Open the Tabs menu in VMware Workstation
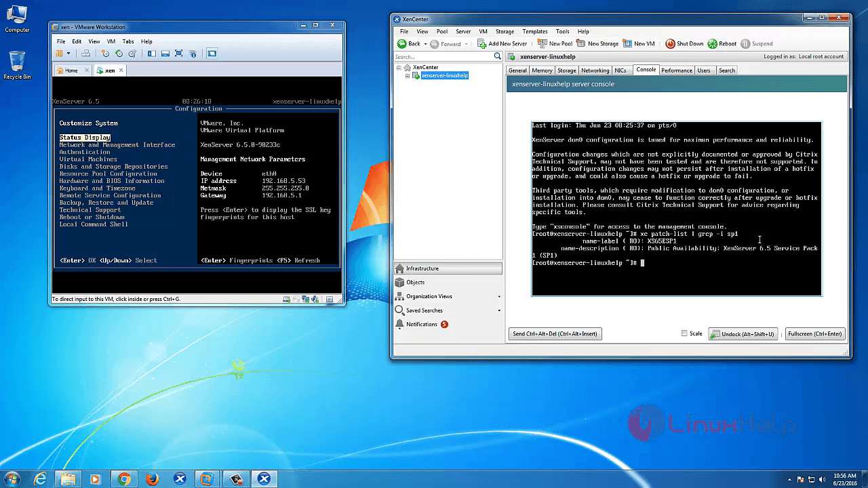The height and width of the screenshot is (488, 868). click(128, 41)
